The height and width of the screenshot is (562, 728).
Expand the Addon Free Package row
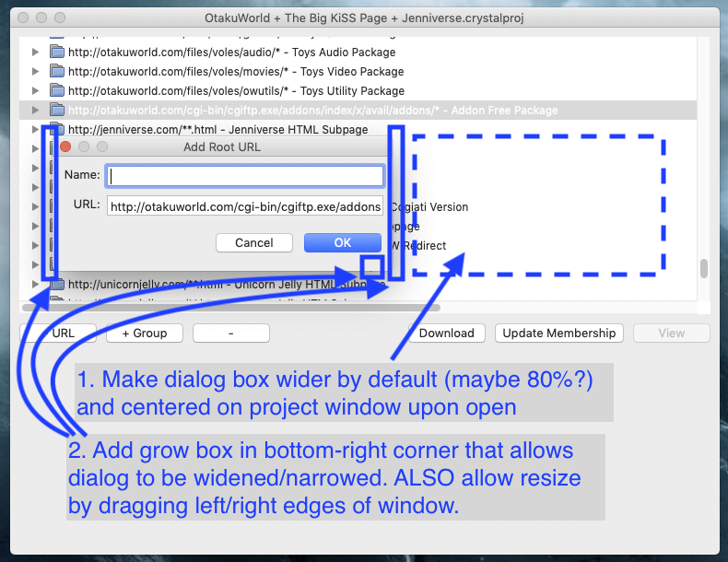click(x=35, y=110)
